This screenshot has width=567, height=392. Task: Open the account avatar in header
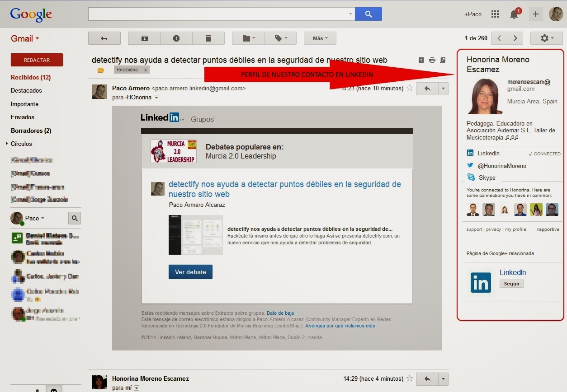(x=556, y=14)
